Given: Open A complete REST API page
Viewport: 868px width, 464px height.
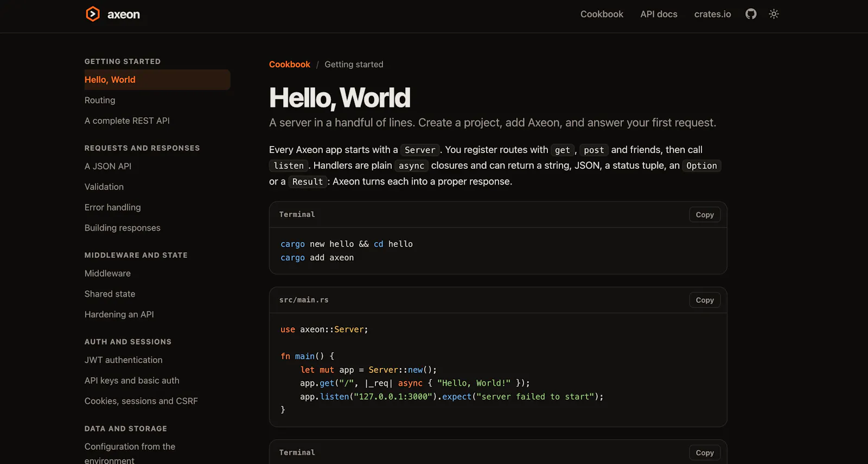Looking at the screenshot, I should point(127,121).
